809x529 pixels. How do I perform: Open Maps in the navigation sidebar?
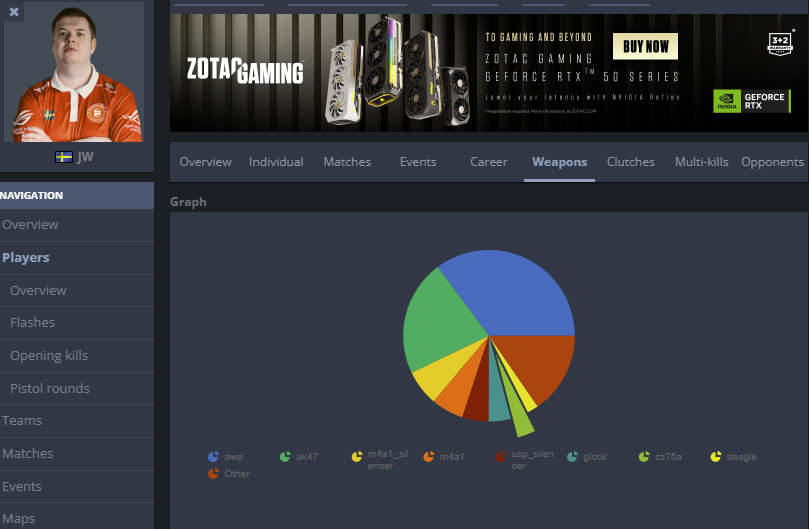tap(77, 518)
